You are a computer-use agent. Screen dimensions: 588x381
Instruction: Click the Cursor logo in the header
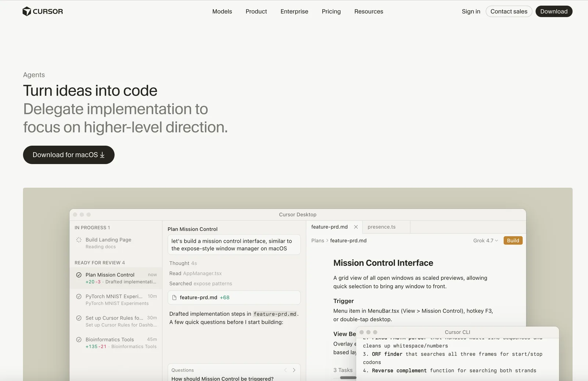click(43, 11)
